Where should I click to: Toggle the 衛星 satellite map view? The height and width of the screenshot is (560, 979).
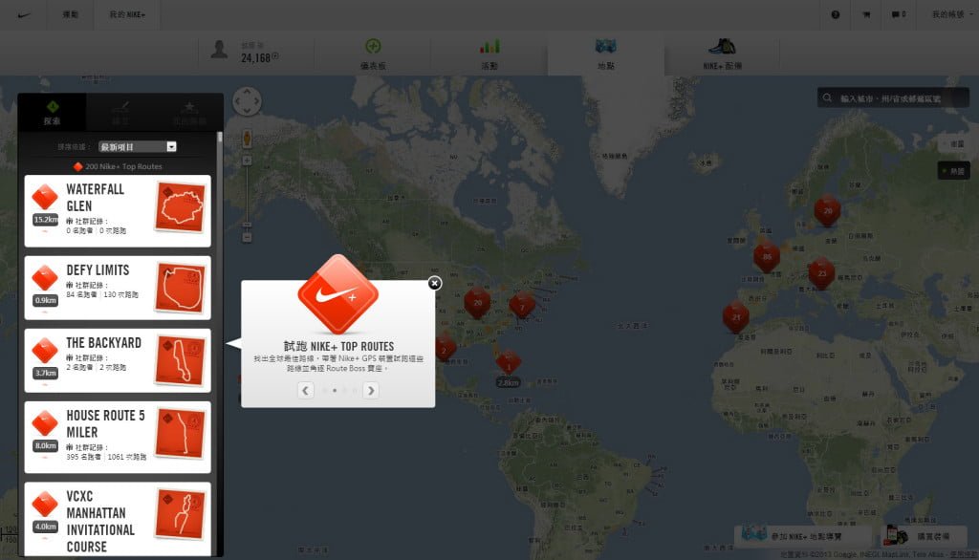click(956, 142)
